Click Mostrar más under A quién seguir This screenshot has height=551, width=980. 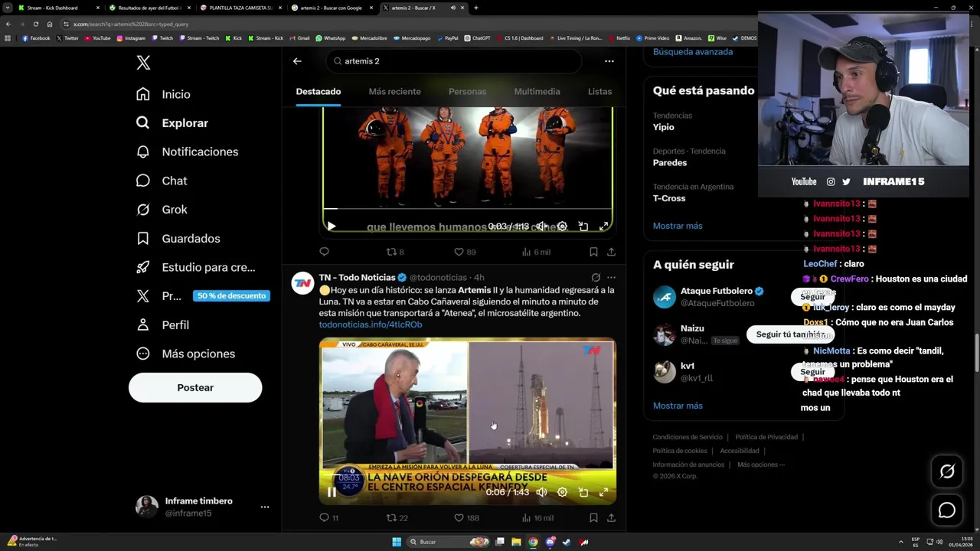pyautogui.click(x=678, y=406)
